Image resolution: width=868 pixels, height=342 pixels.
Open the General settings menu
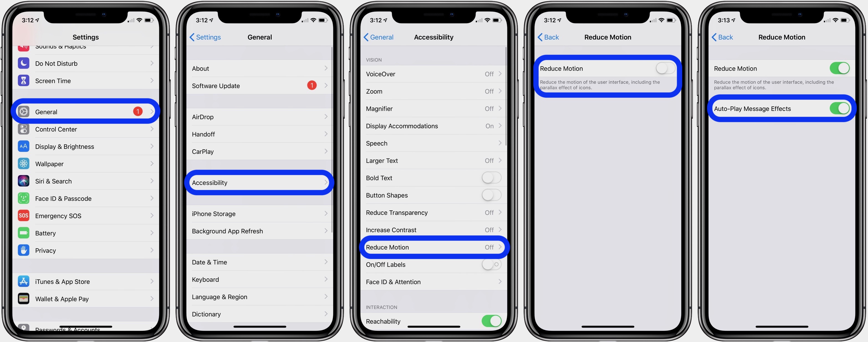86,111
